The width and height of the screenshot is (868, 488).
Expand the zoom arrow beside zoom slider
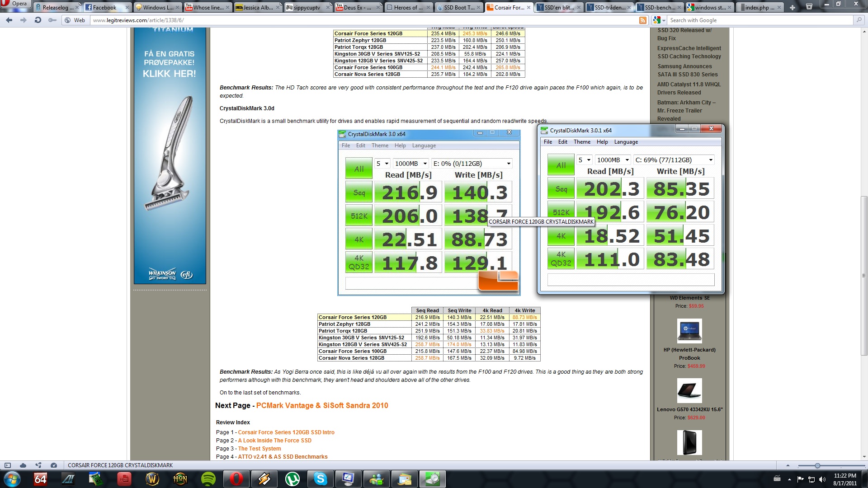(x=788, y=465)
